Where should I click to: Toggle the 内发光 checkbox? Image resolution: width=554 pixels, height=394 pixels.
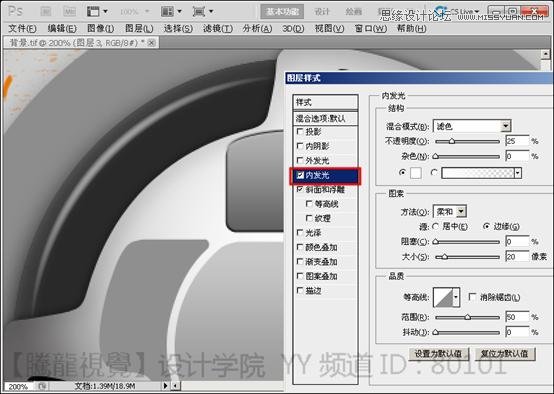point(300,175)
